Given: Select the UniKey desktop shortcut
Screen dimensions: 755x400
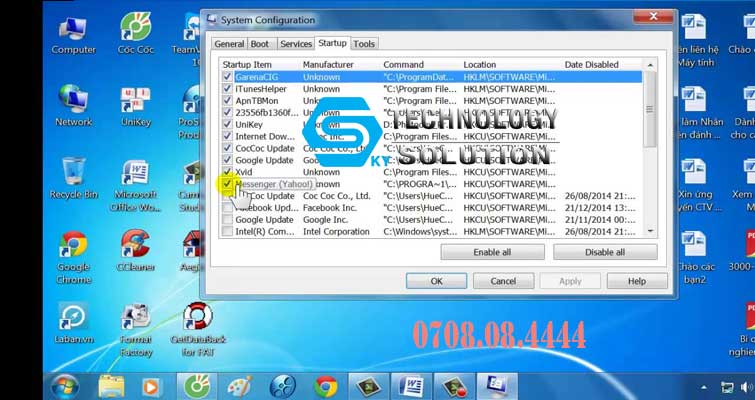Looking at the screenshot, I should click(x=135, y=106).
